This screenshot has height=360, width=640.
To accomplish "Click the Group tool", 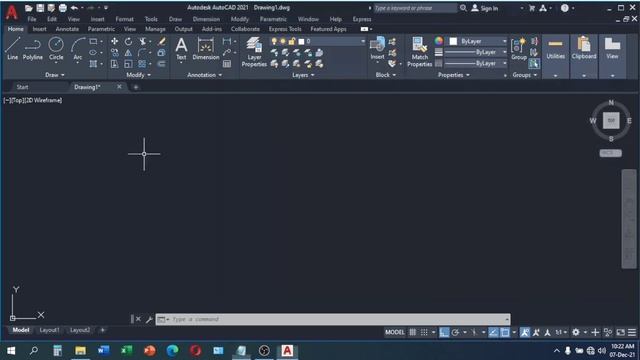I will tap(519, 49).
